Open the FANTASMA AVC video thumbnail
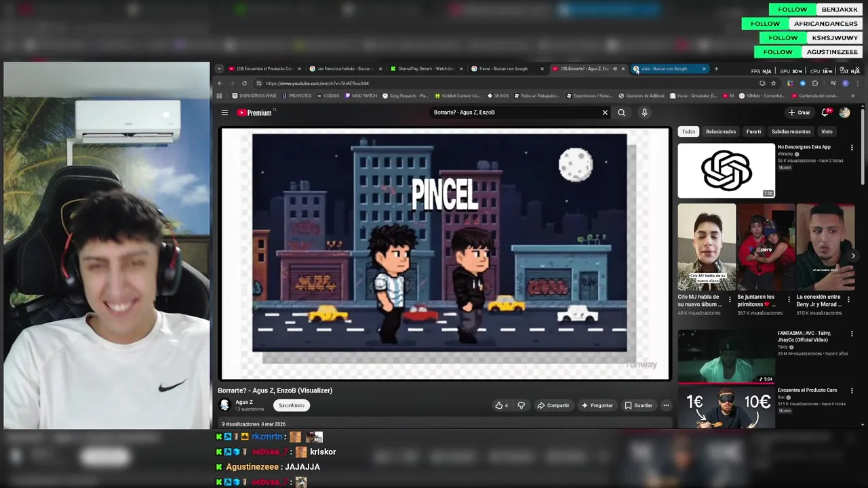Screen dimensions: 868x488 click(x=726, y=357)
